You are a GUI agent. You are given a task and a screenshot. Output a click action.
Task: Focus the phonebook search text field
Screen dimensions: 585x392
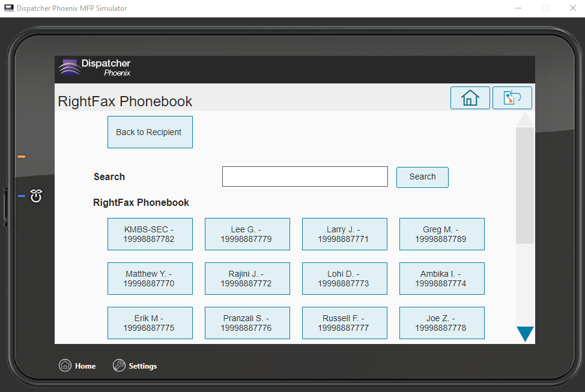tap(305, 176)
